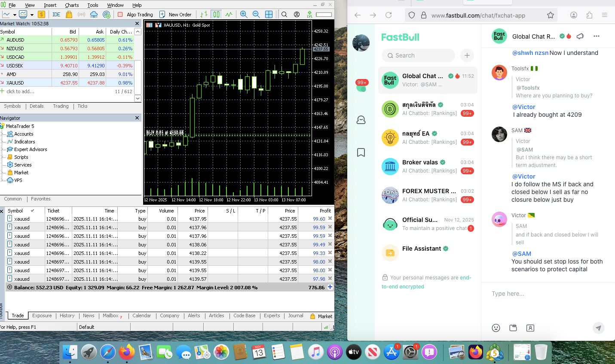Open the emoji picker in chat
615x364 pixels.
(x=496, y=328)
